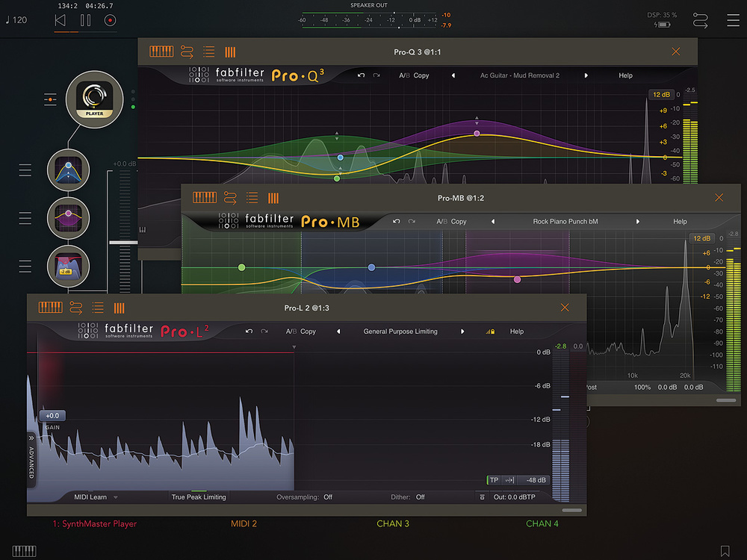Pause playback in transport

(85, 20)
